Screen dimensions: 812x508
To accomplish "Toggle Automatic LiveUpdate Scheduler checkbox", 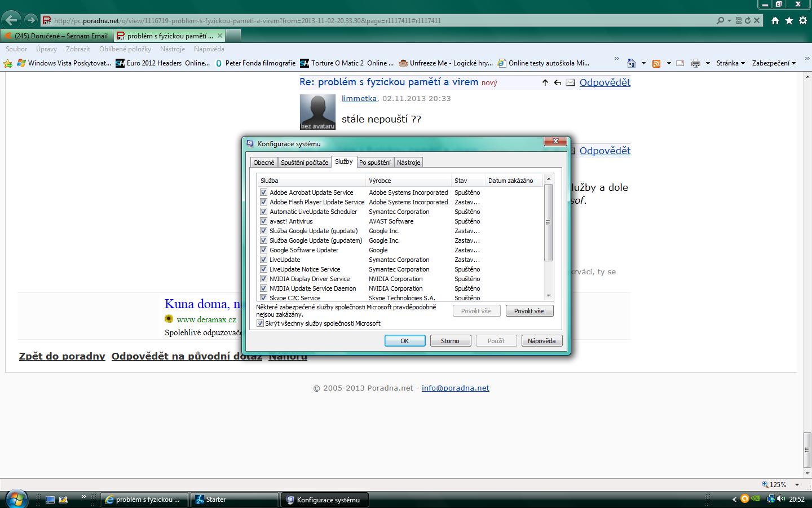I will tap(263, 212).
